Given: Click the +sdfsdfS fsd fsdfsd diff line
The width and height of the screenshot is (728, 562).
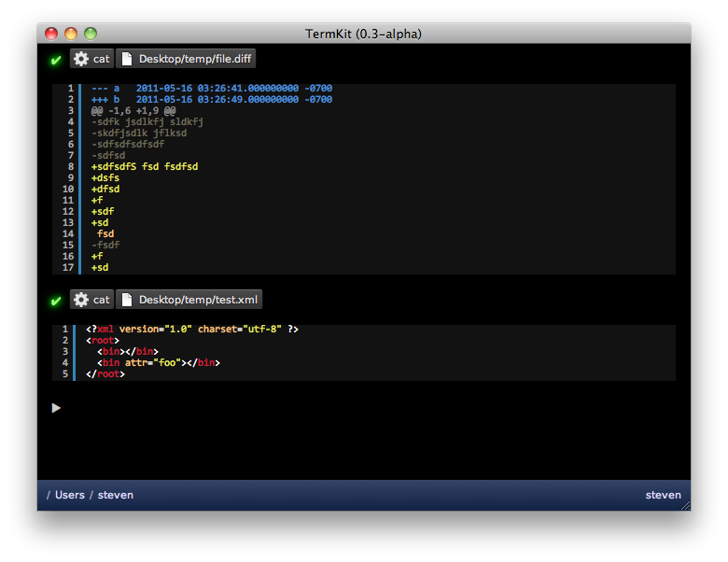Looking at the screenshot, I should (145, 167).
